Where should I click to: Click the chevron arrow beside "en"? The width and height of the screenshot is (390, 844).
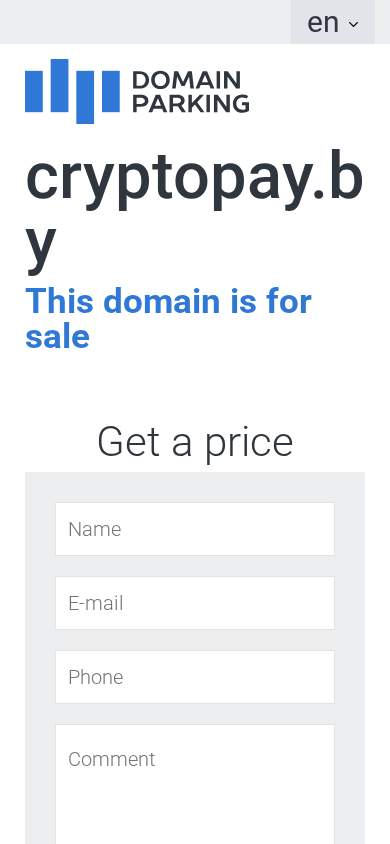click(x=353, y=24)
